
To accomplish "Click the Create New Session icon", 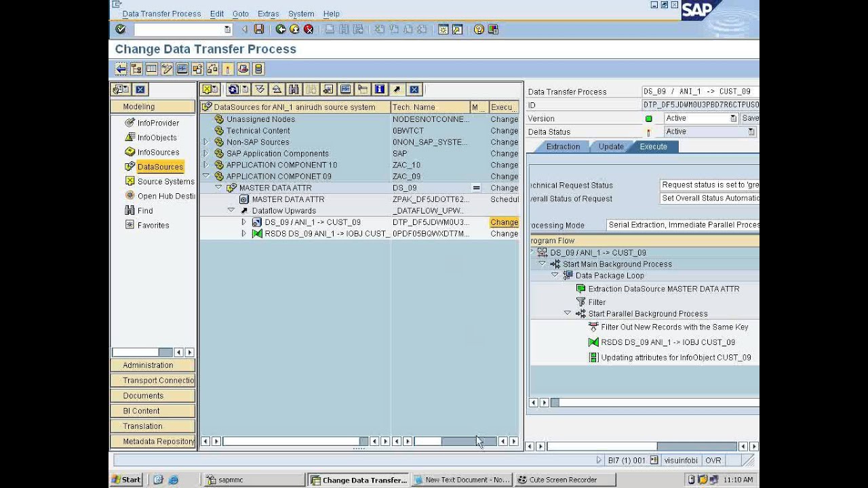I will coord(443,29).
